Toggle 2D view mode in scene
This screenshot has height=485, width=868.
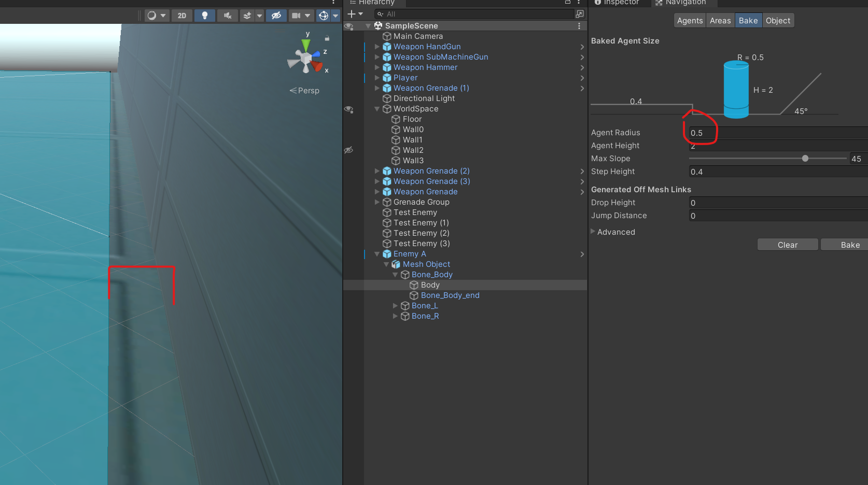181,16
